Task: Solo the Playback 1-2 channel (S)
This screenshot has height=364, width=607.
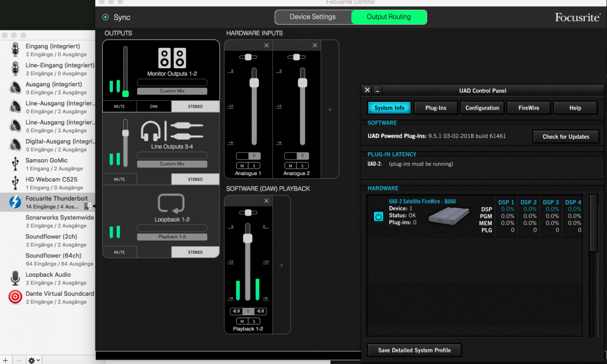Action: pos(254,321)
